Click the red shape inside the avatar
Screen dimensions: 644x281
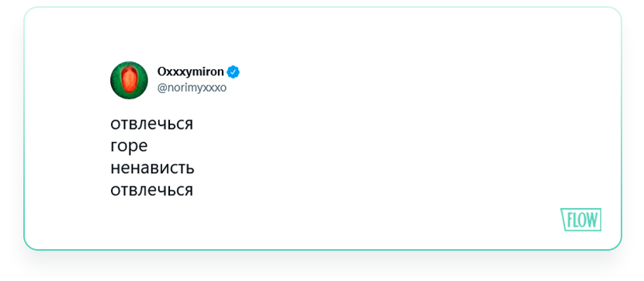pyautogui.click(x=129, y=80)
